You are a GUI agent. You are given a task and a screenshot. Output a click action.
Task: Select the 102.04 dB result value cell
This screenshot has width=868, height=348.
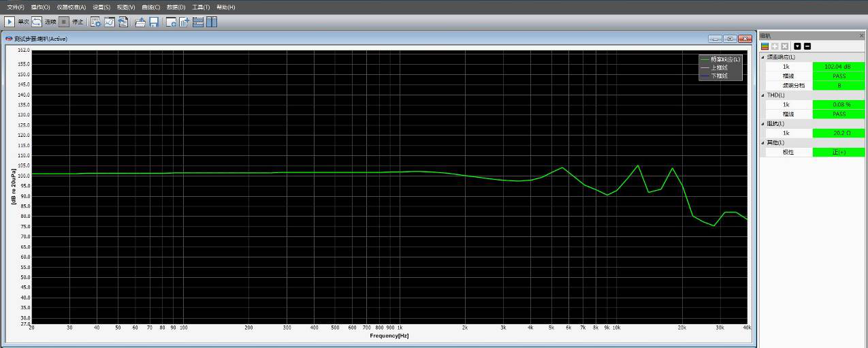838,67
